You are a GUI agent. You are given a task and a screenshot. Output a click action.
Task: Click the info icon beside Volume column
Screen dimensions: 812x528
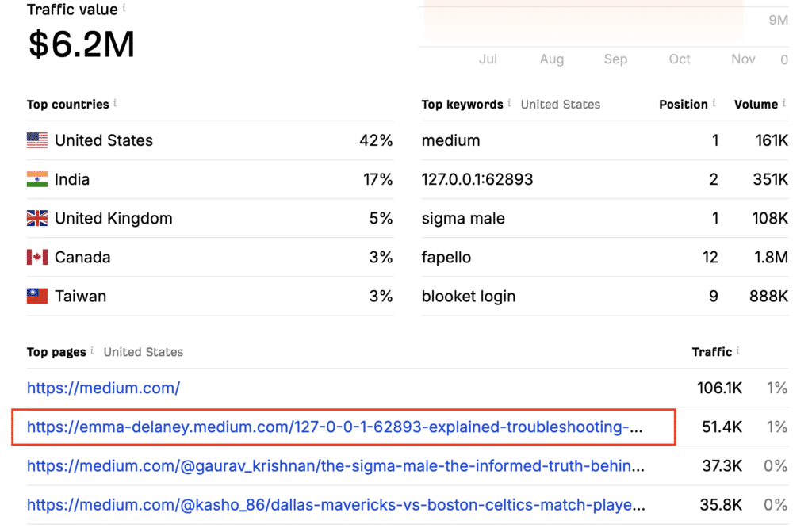pos(784,103)
